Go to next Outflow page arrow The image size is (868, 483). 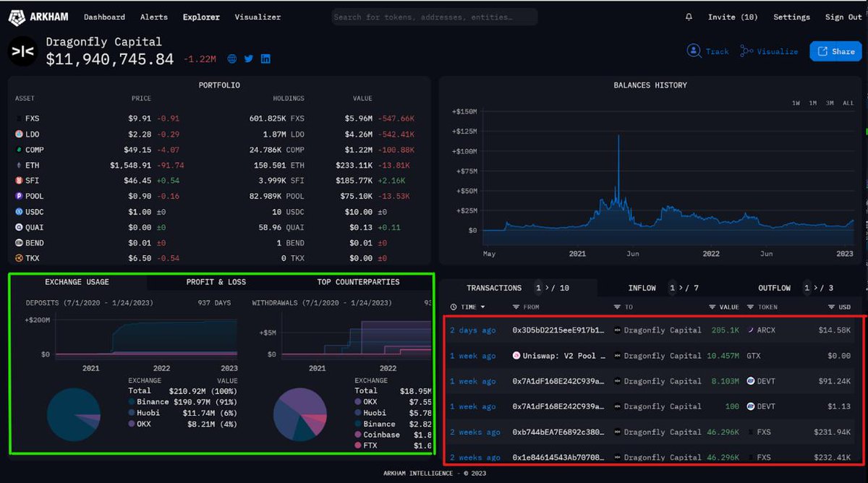tap(815, 288)
